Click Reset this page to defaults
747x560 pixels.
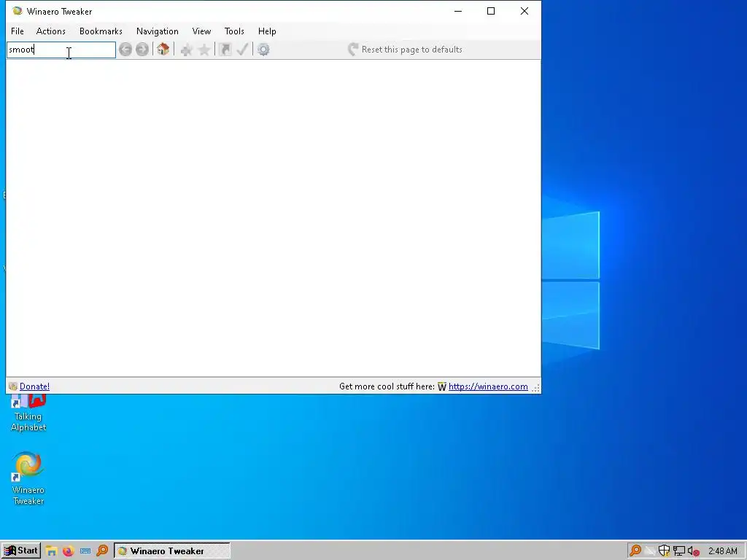406,50
